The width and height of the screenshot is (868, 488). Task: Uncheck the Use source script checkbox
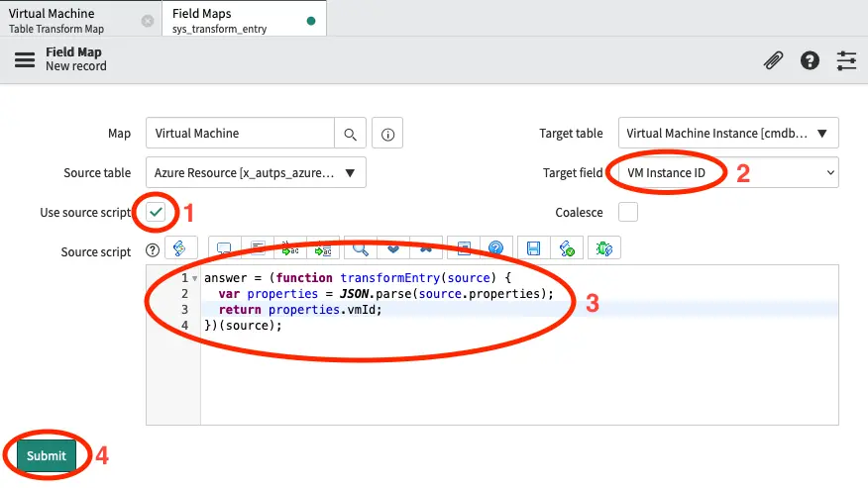tap(156, 212)
